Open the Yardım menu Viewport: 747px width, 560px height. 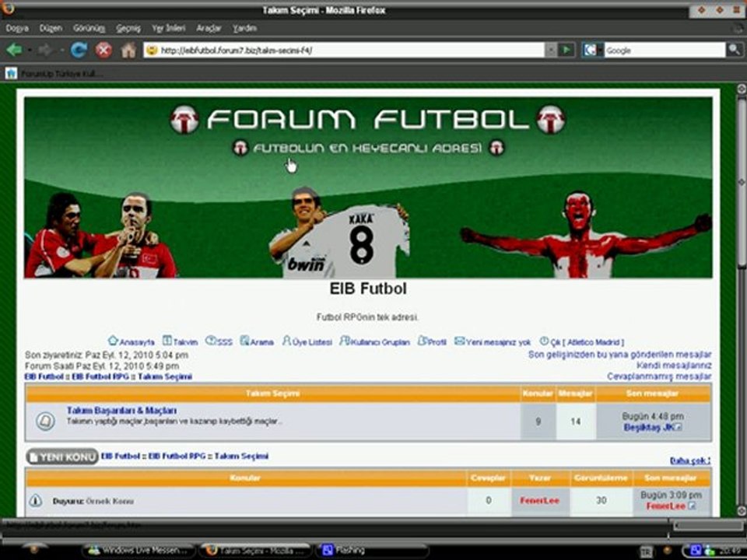pos(245,28)
